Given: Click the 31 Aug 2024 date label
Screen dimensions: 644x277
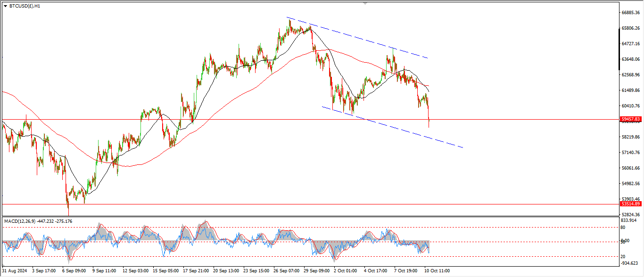Looking at the screenshot, I should (x=15, y=271).
